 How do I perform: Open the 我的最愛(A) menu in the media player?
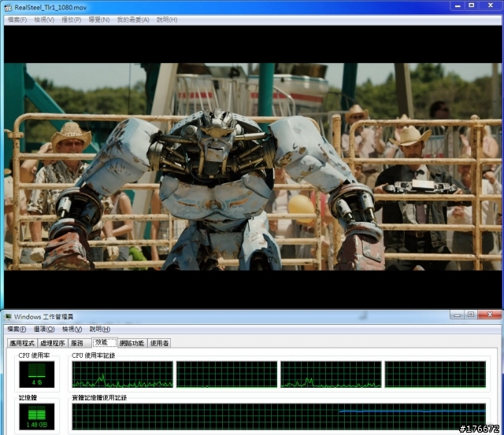[133, 20]
